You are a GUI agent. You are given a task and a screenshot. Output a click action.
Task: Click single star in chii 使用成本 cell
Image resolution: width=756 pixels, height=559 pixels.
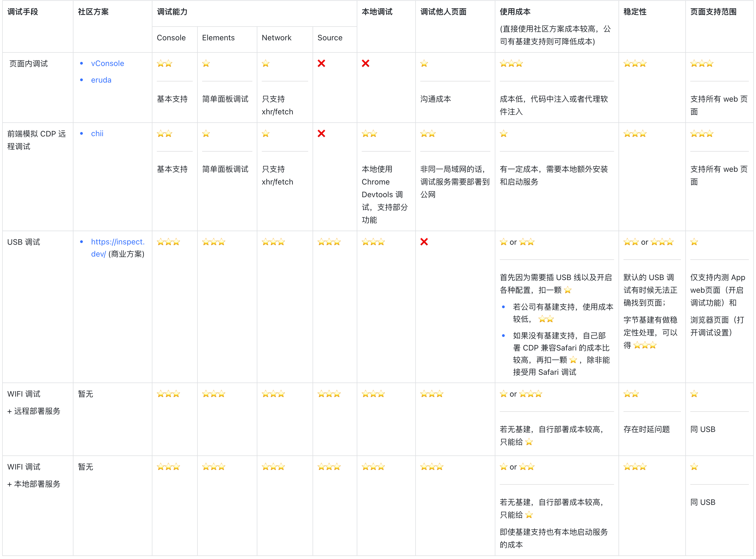(503, 133)
